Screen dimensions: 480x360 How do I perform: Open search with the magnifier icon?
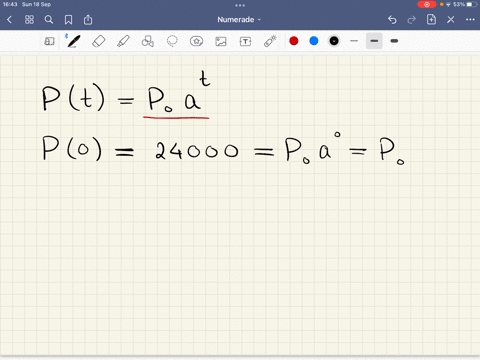(49, 20)
